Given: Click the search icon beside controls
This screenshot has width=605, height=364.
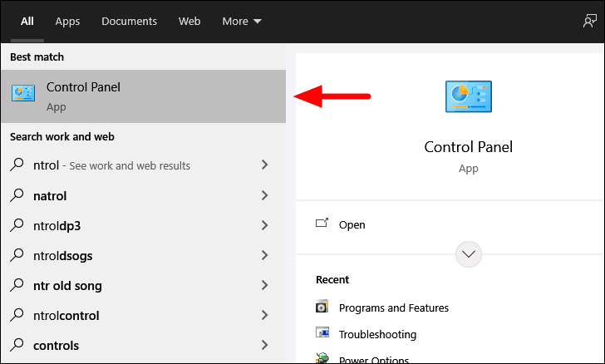Looking at the screenshot, I should pos(17,345).
